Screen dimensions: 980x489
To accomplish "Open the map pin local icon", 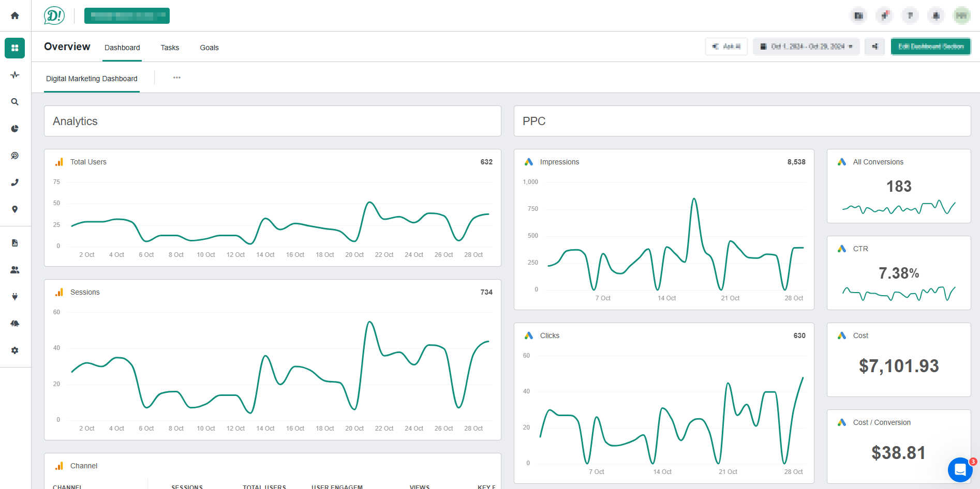I will [x=15, y=209].
